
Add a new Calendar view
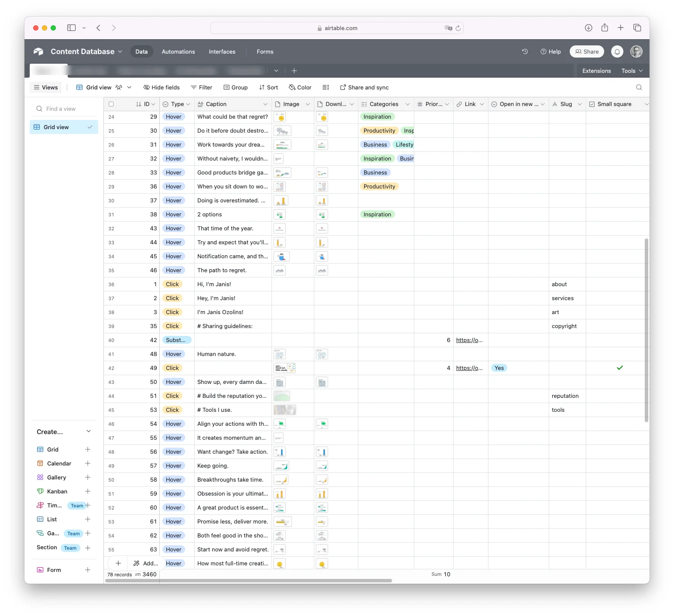pos(88,463)
